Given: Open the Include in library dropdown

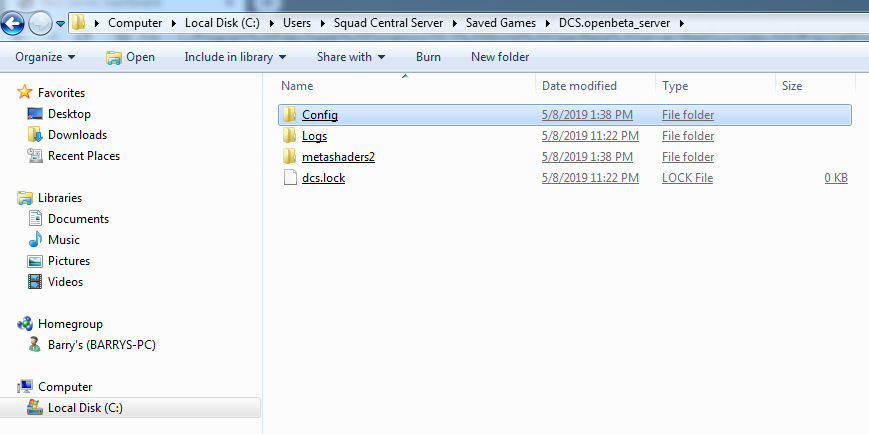Looking at the screenshot, I should click(x=235, y=57).
